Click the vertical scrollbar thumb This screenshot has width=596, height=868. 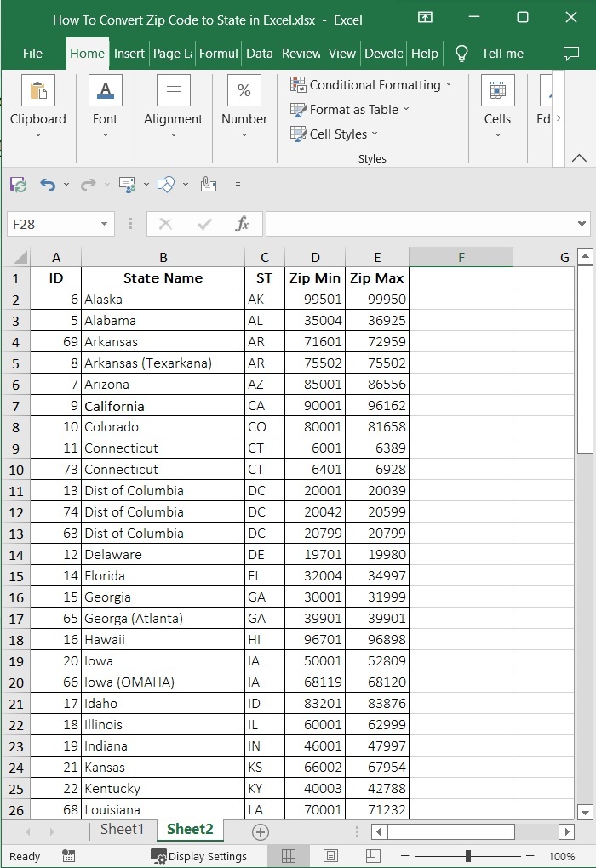(x=585, y=359)
